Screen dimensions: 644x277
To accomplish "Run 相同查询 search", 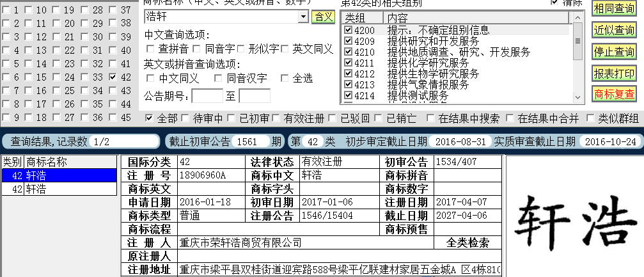I will click(x=615, y=8).
